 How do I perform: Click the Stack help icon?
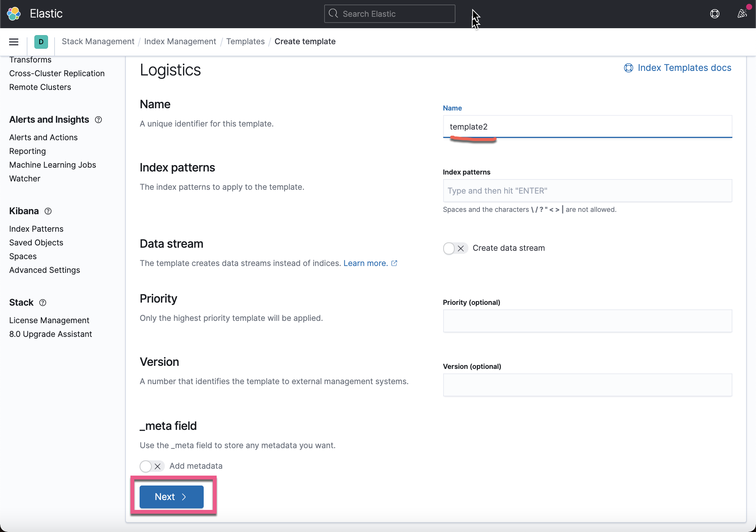[42, 303]
